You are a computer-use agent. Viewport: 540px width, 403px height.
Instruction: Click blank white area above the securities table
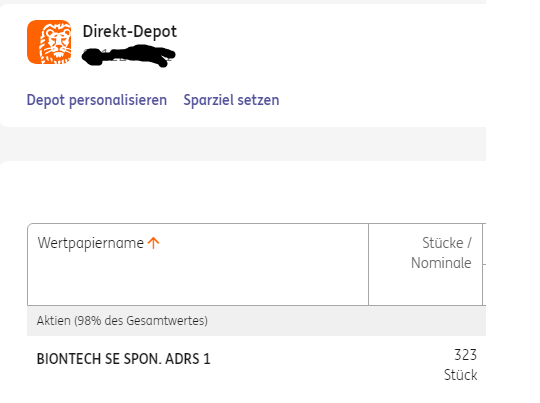pos(243,193)
